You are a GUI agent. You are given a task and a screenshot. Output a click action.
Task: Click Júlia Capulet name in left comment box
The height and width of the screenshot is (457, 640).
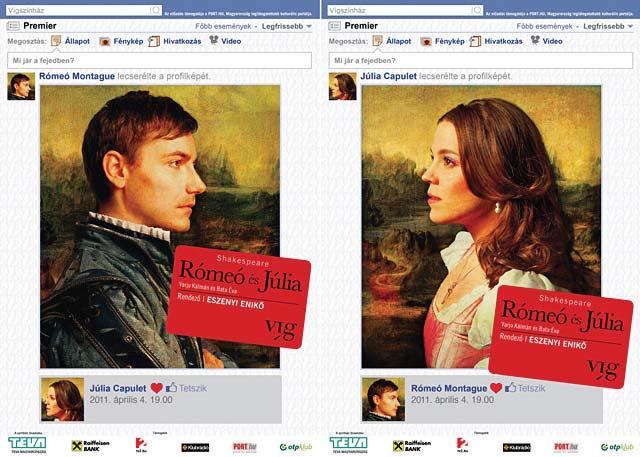point(118,388)
